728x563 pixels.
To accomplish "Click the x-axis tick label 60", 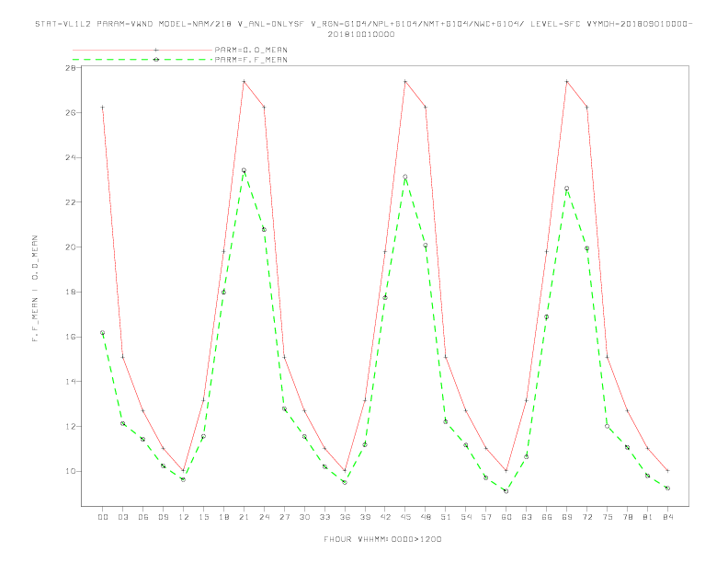I will [x=506, y=517].
